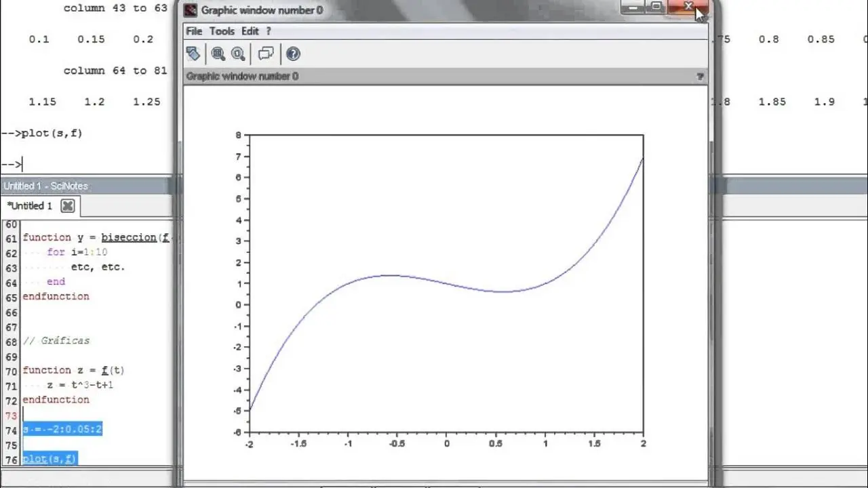The width and height of the screenshot is (868, 488).
Task: Close the Untitled 1 tab with X
Action: [x=67, y=206]
